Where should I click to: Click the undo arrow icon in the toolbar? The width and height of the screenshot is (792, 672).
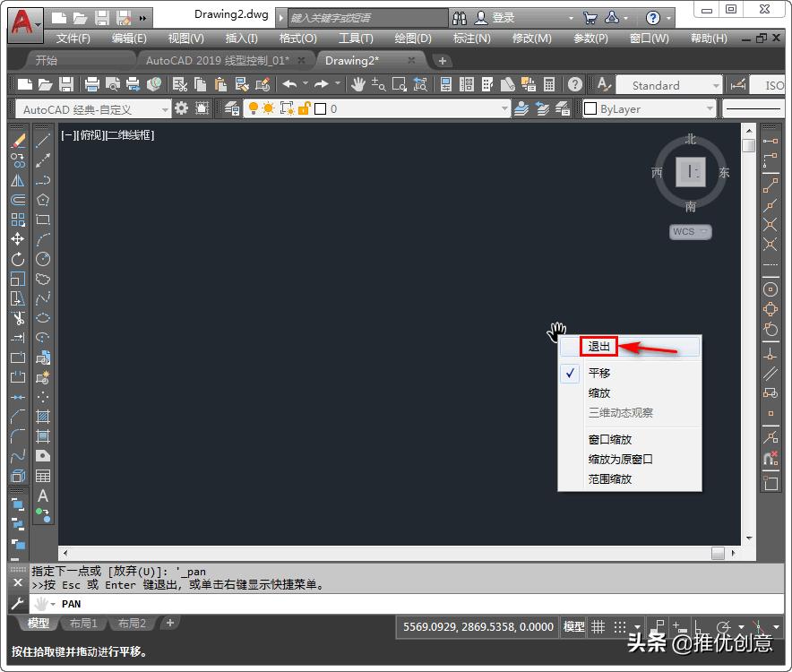click(290, 86)
